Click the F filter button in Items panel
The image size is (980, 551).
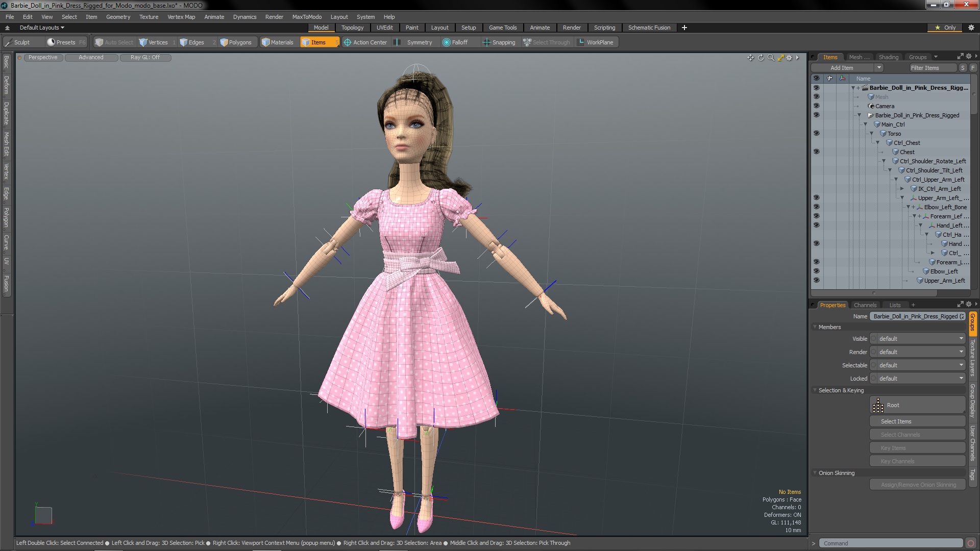tap(973, 68)
